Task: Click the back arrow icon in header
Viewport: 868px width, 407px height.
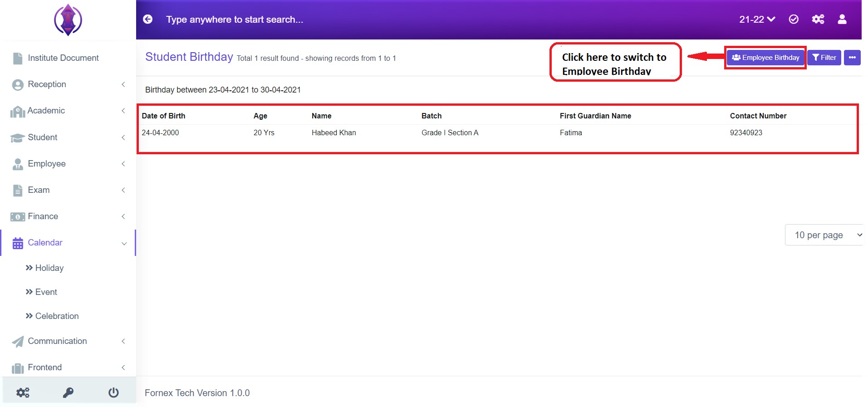Action: 148,19
